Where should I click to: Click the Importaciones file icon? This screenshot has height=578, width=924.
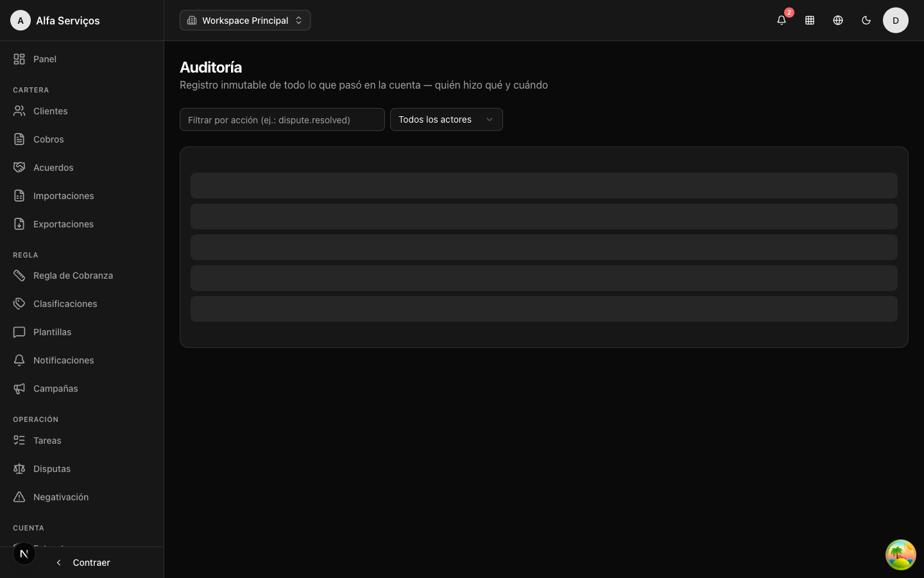(19, 196)
